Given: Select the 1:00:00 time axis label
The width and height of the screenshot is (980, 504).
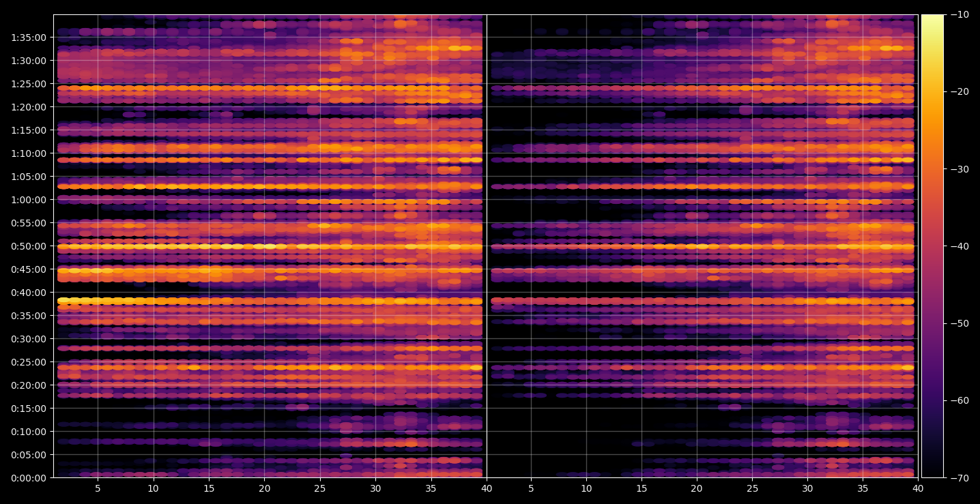Looking at the screenshot, I should [x=29, y=200].
